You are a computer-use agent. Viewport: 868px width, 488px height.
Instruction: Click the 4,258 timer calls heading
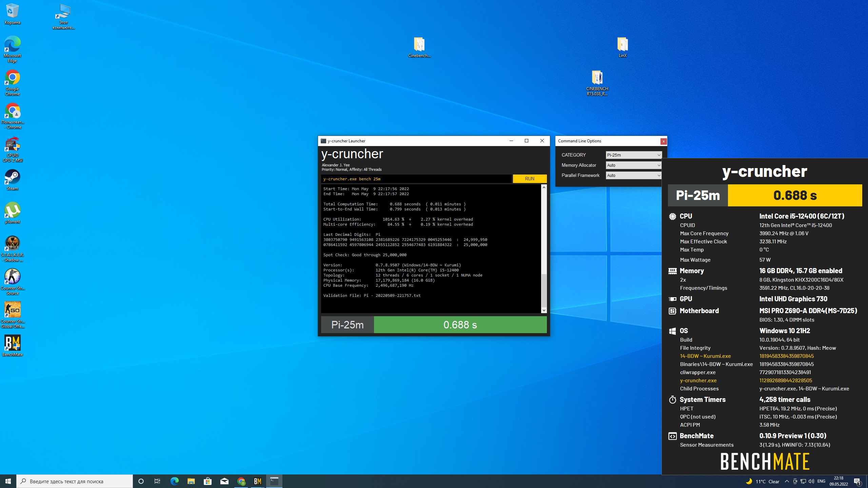pyautogui.click(x=785, y=400)
